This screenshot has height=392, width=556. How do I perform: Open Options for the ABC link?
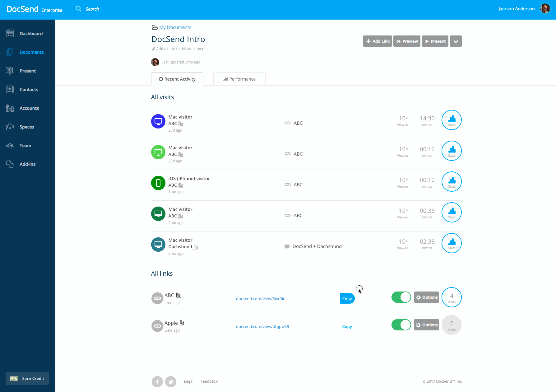coord(426,297)
